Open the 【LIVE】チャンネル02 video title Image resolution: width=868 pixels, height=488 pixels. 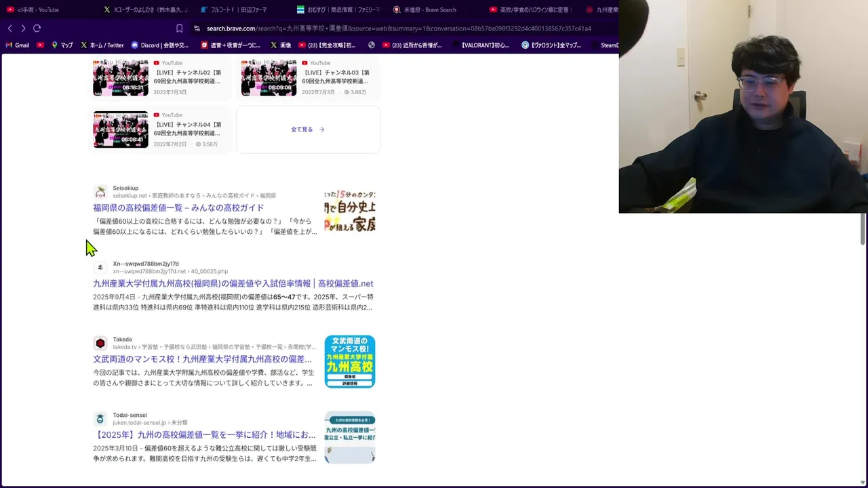tap(187, 77)
